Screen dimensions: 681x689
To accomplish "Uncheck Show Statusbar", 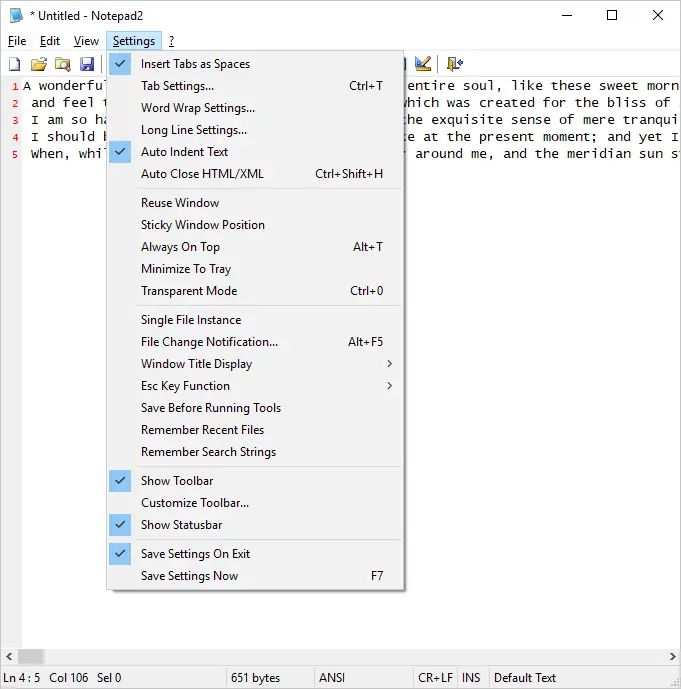I will click(x=255, y=525).
